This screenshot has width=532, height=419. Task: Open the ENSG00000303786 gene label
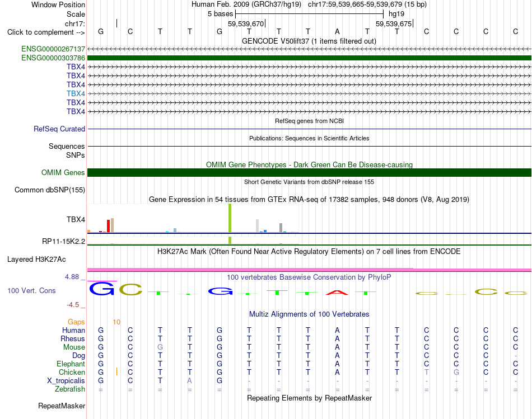53,58
